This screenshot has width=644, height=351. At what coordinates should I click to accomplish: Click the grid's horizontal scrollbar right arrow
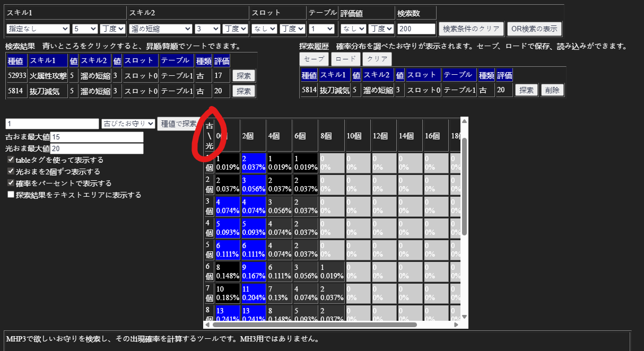pos(456,324)
